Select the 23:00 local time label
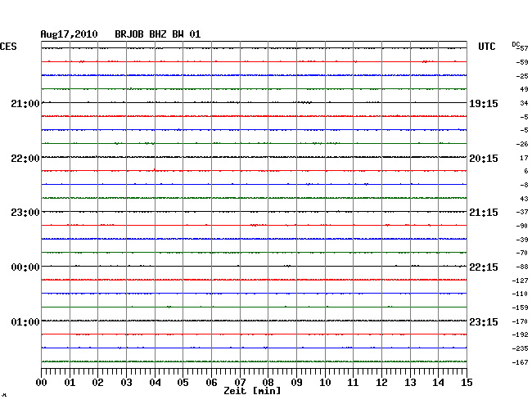532x404 pixels. (x=25, y=213)
